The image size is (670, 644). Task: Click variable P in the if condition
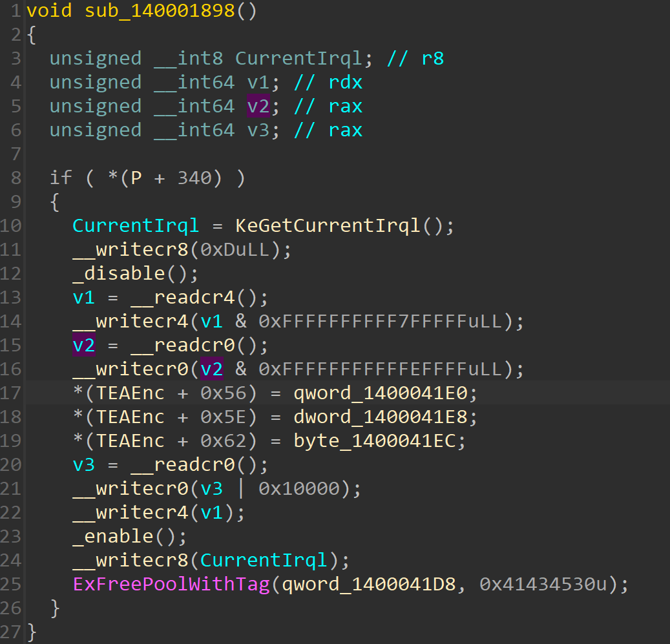(136, 178)
